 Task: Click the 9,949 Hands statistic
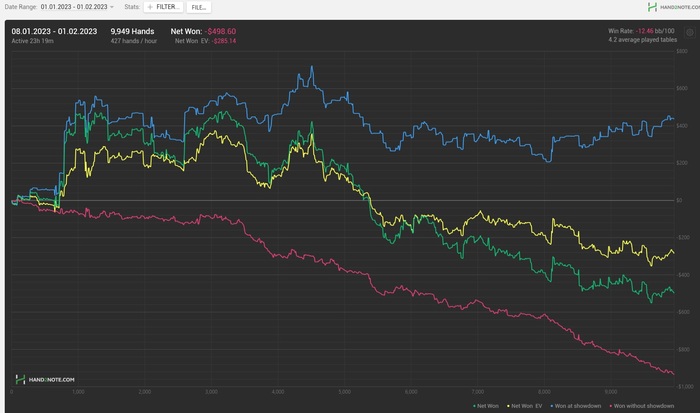pyautogui.click(x=132, y=31)
